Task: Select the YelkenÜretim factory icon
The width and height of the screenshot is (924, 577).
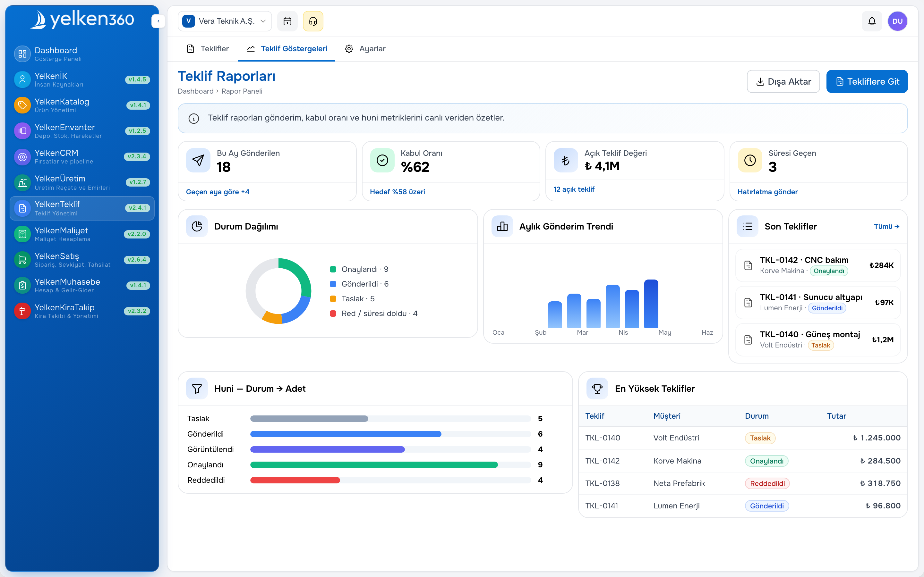Action: (x=22, y=183)
